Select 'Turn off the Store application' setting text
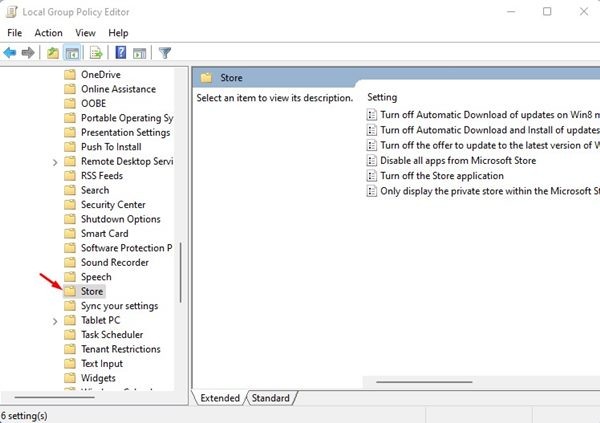This screenshot has height=423, width=600. (442, 176)
